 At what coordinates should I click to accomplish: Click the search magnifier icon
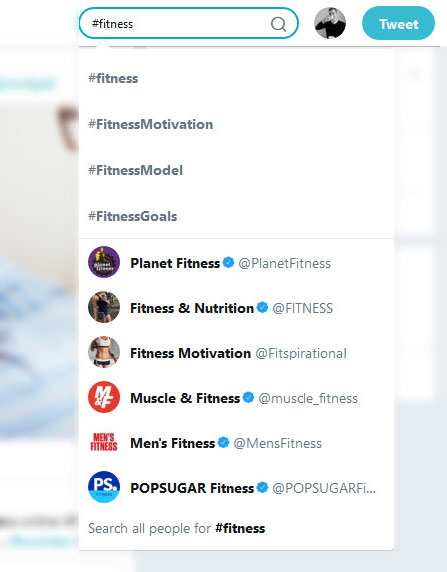[x=278, y=24]
